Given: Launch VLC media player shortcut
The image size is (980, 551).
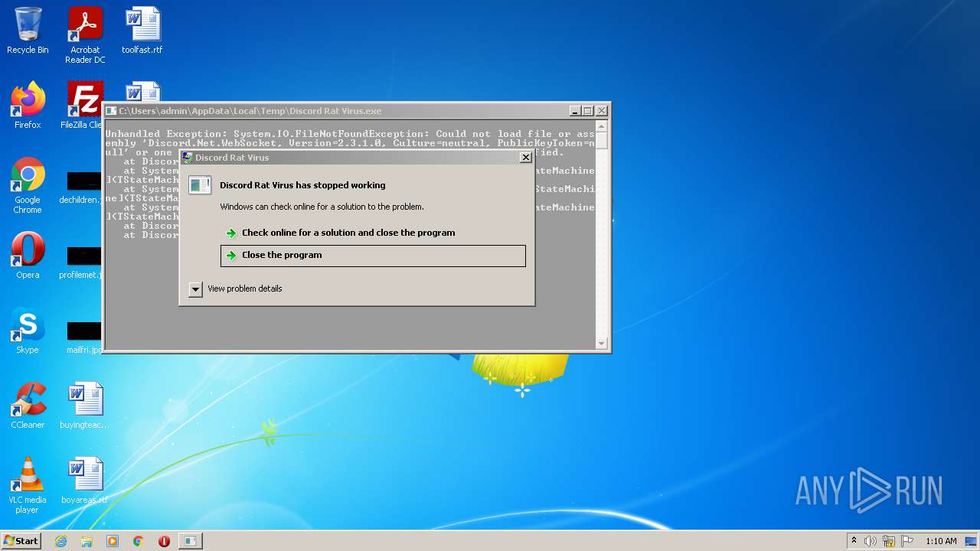Looking at the screenshot, I should coord(28,485).
